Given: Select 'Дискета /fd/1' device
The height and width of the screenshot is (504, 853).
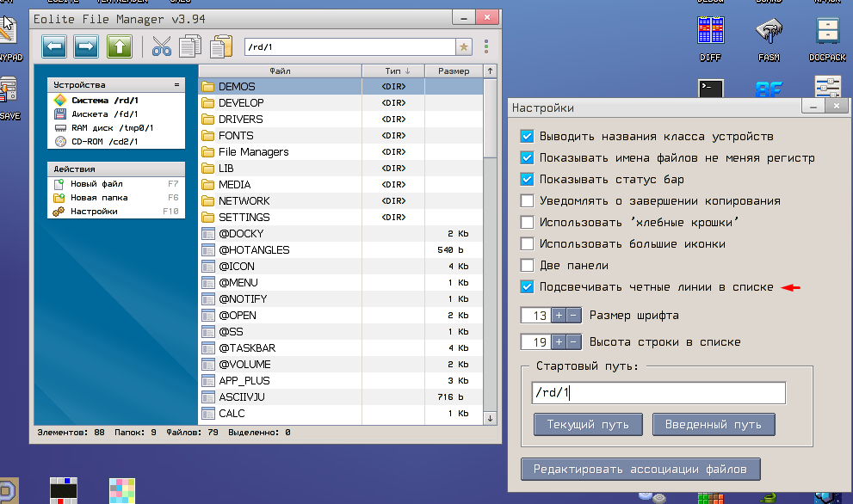Looking at the screenshot, I should click(104, 114).
